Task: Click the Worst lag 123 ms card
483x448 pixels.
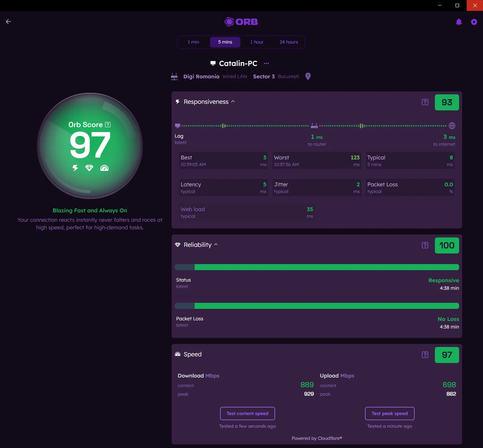Action: click(317, 161)
